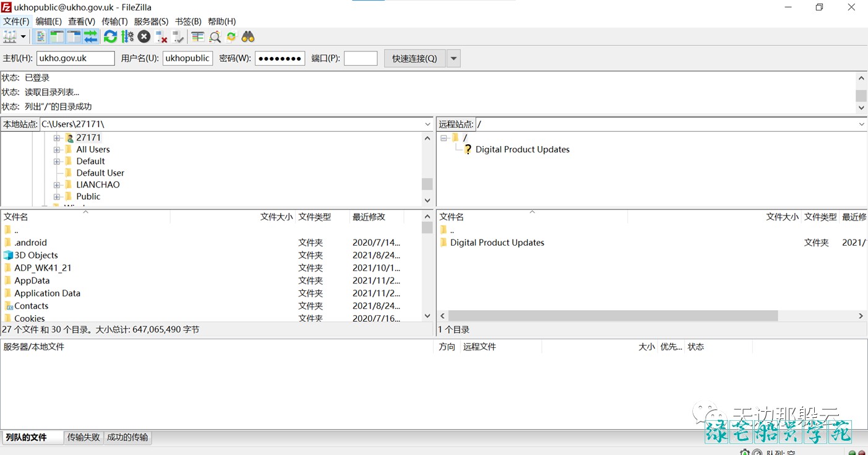Cancel current operation with the black X icon
Screen dimensions: 868x455
pos(144,37)
